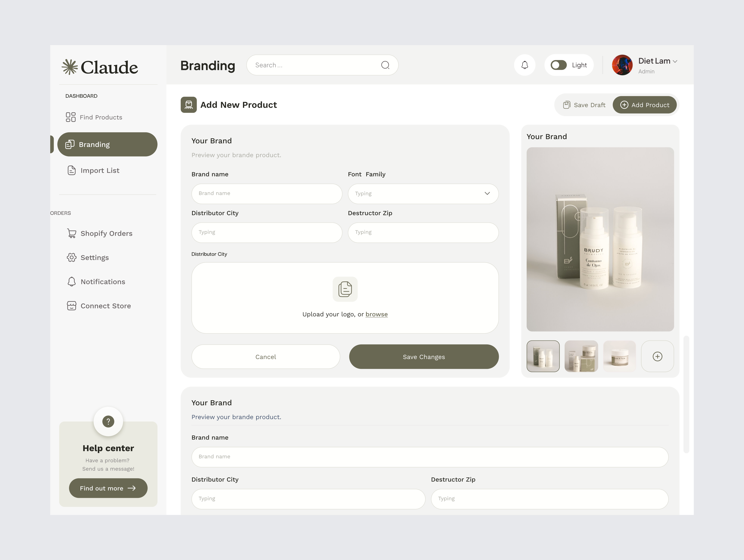Select the jar product thumbnail
This screenshot has width=744, height=560.
coord(620,356)
